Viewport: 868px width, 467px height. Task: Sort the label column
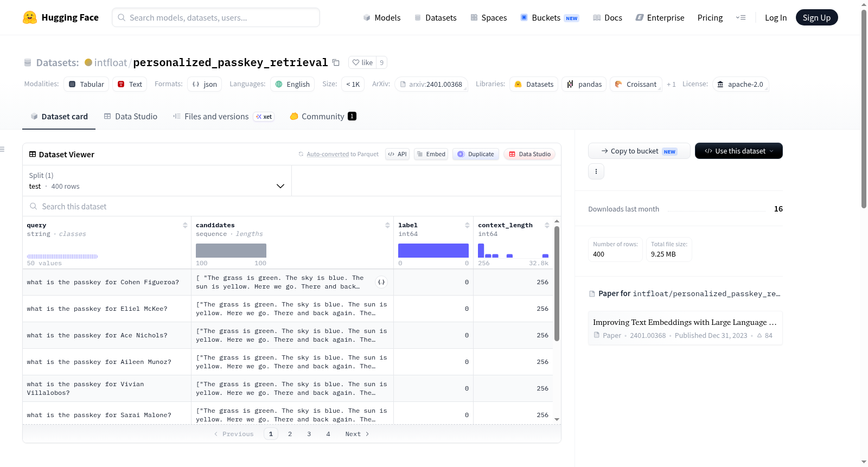(x=467, y=225)
